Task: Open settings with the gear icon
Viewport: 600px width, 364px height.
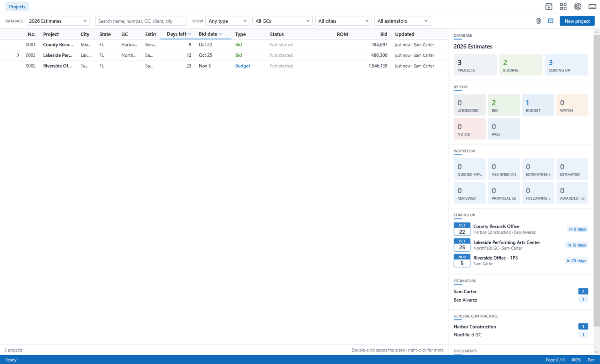Action: point(578,6)
